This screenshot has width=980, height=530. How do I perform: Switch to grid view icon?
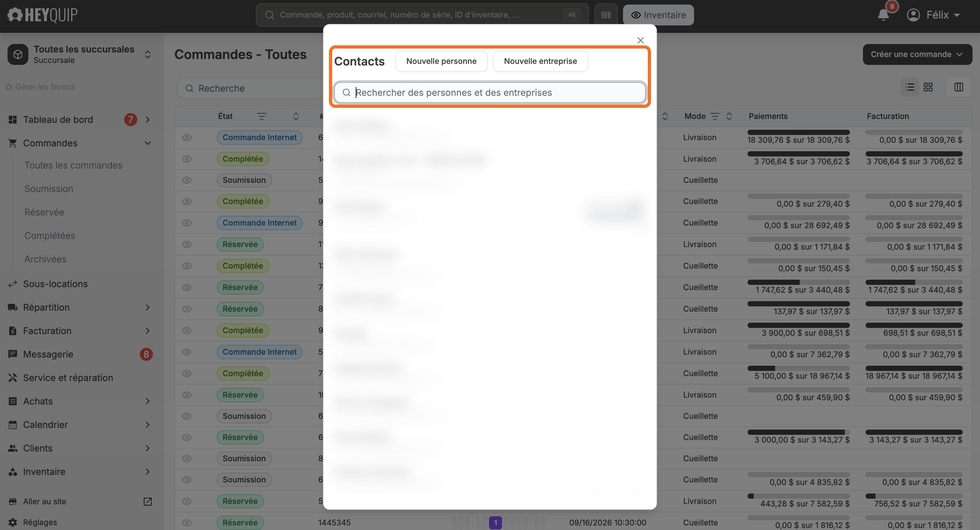[x=928, y=87]
